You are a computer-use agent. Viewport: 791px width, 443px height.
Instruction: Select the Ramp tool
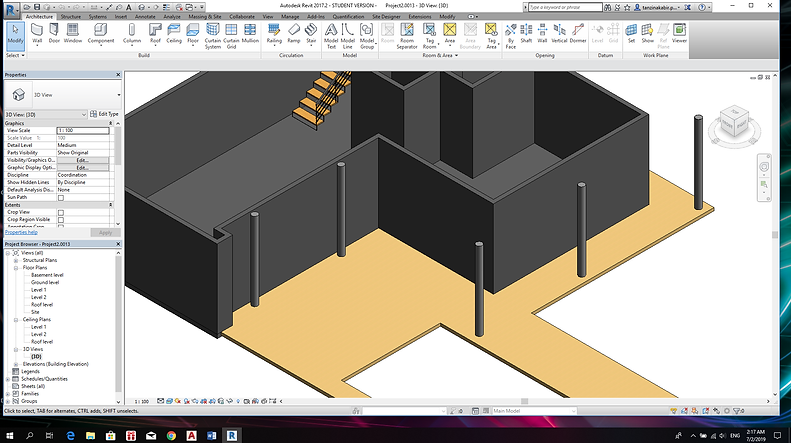[294, 34]
